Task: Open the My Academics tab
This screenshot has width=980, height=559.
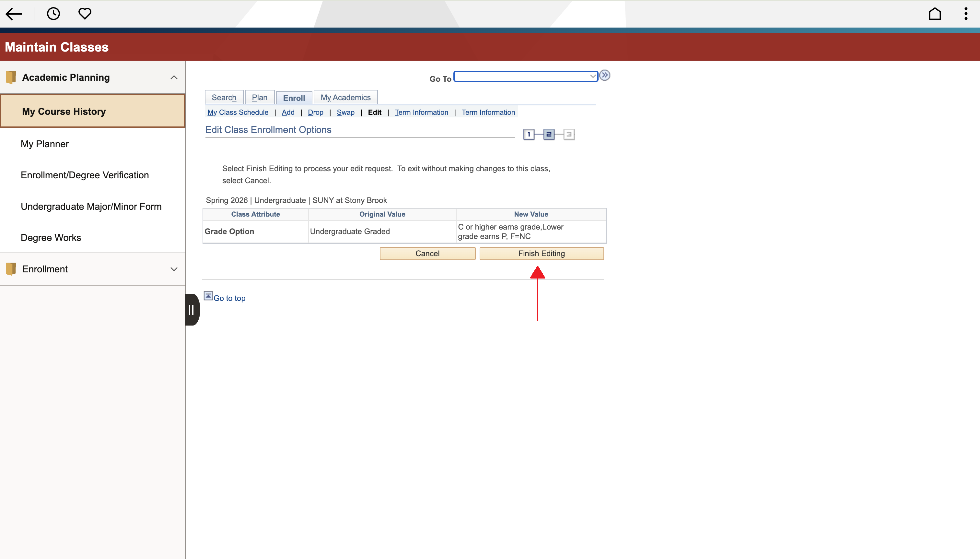Action: pos(346,98)
